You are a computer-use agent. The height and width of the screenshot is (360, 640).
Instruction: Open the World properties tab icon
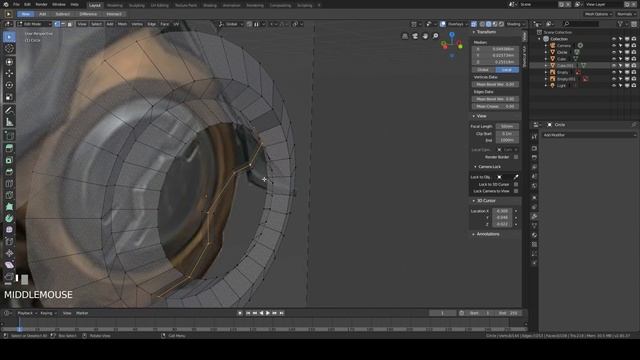coord(534,186)
